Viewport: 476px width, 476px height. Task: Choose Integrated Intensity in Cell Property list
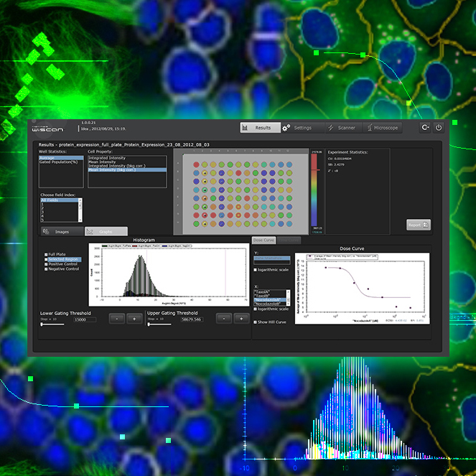point(106,158)
